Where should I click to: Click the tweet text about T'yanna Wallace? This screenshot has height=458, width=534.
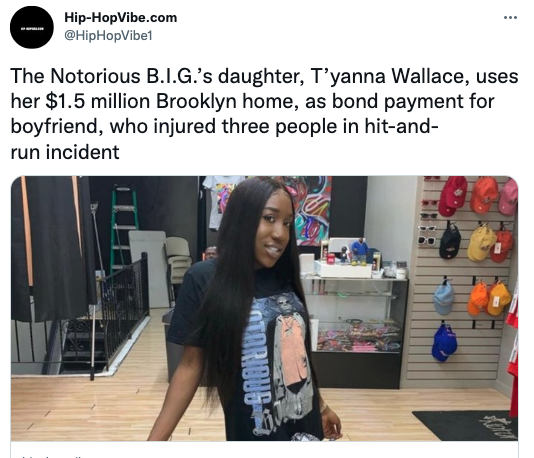click(x=264, y=114)
